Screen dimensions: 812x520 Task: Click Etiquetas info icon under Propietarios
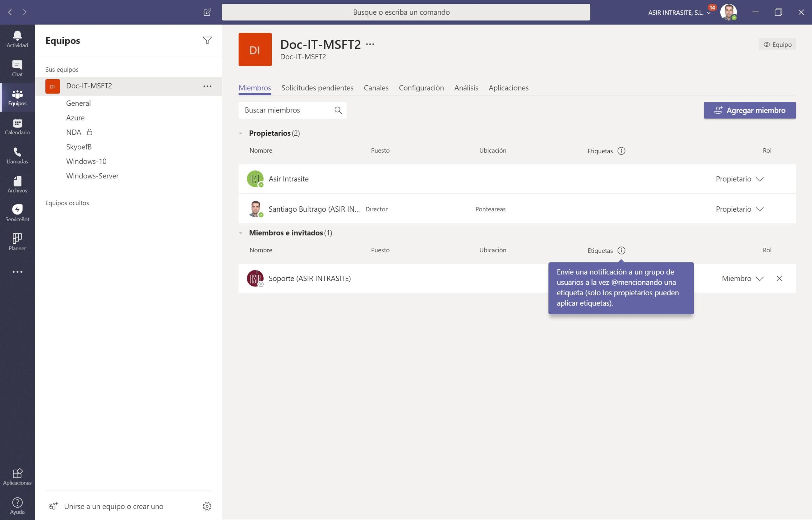click(621, 151)
